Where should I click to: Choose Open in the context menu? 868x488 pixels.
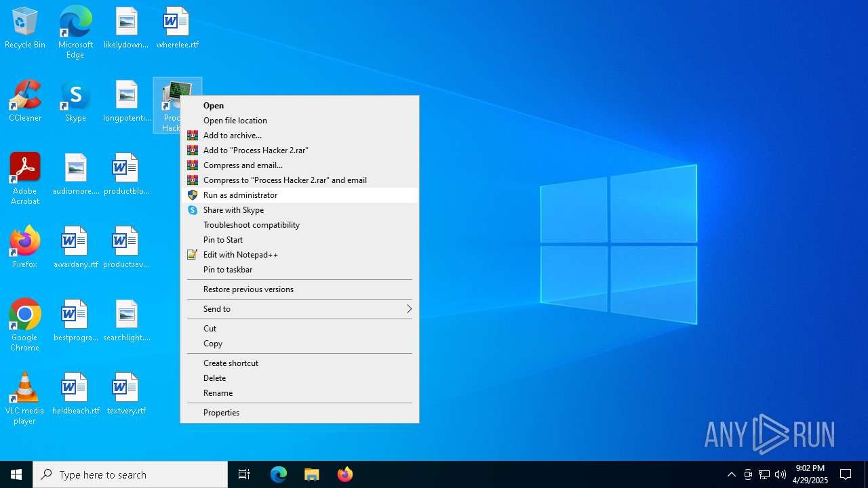click(x=300, y=106)
